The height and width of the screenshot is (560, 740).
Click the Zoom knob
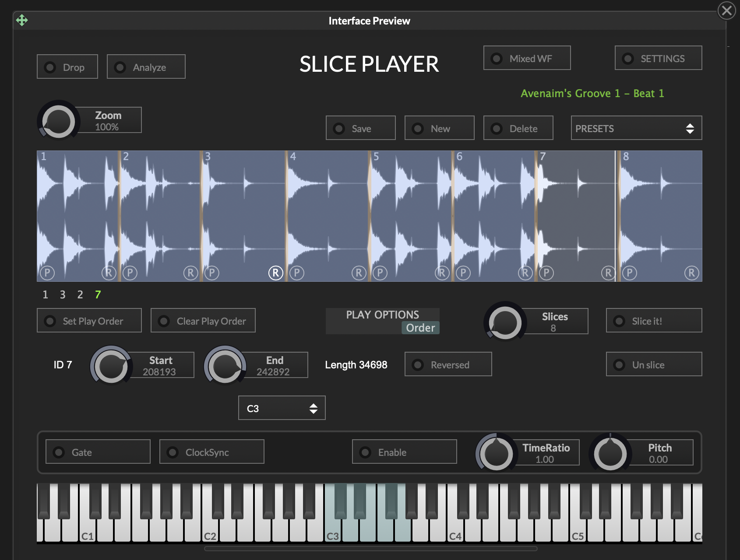tap(58, 121)
